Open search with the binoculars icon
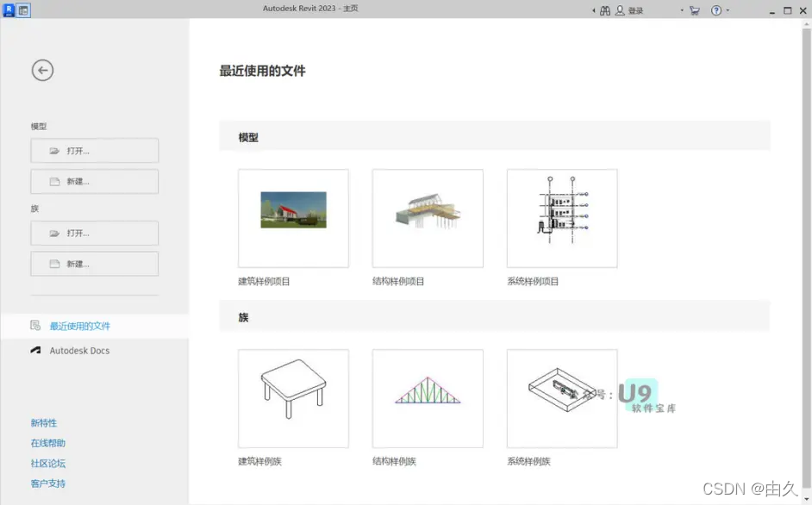The height and width of the screenshot is (505, 812). (x=605, y=10)
